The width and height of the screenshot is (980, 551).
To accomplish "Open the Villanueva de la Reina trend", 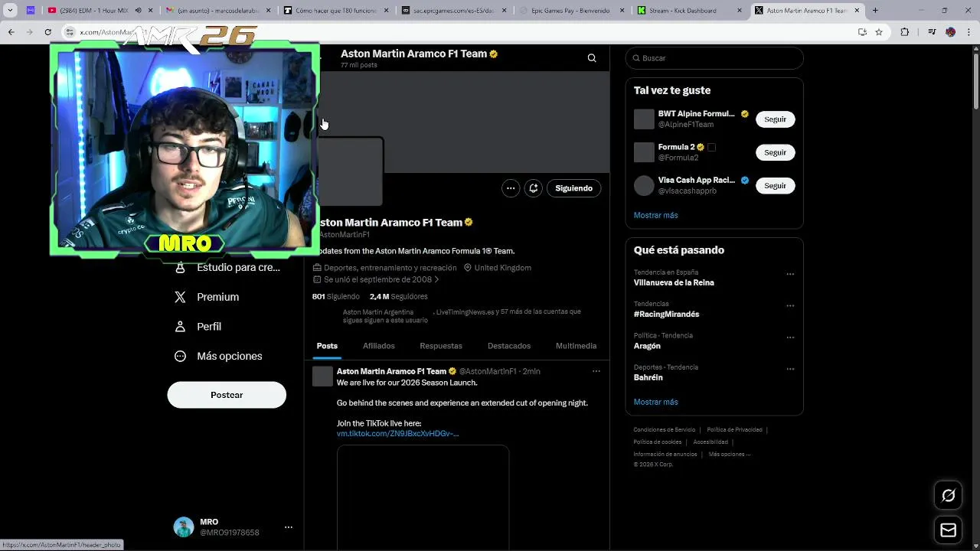I will [674, 282].
